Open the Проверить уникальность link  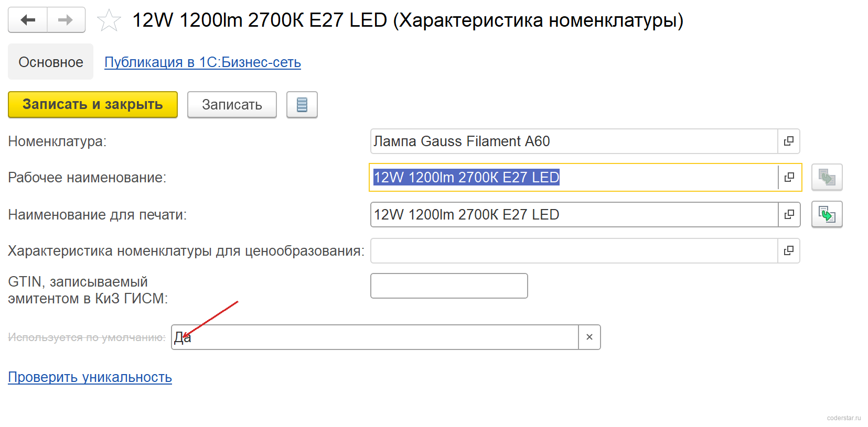coord(90,377)
